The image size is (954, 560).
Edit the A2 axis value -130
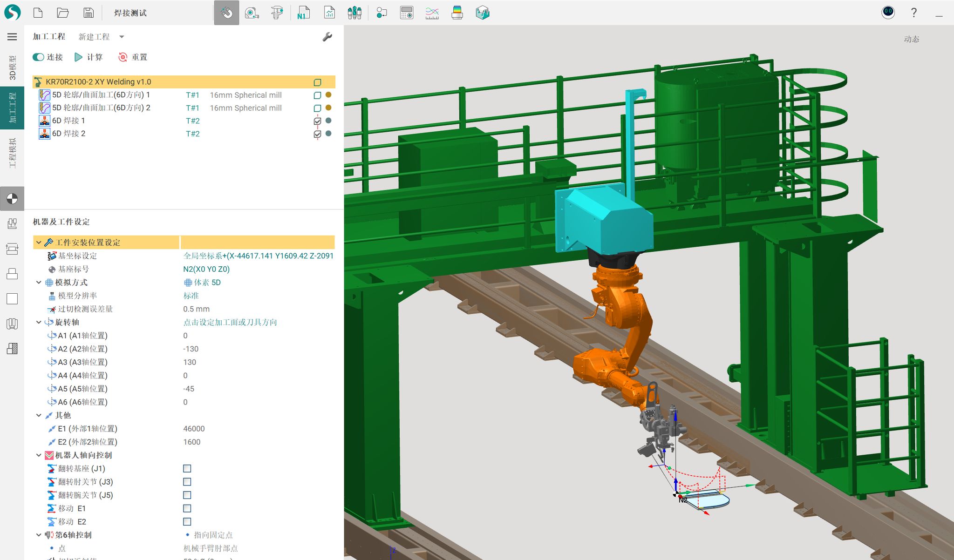click(x=191, y=349)
